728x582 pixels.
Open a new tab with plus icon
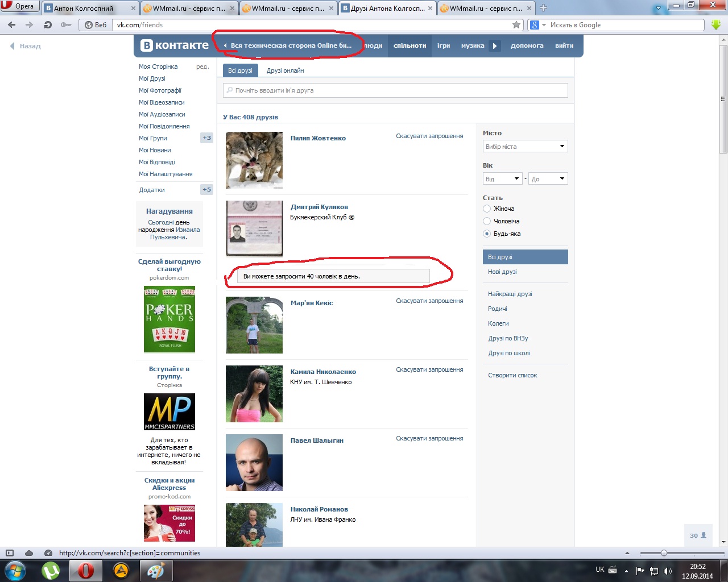click(x=543, y=8)
